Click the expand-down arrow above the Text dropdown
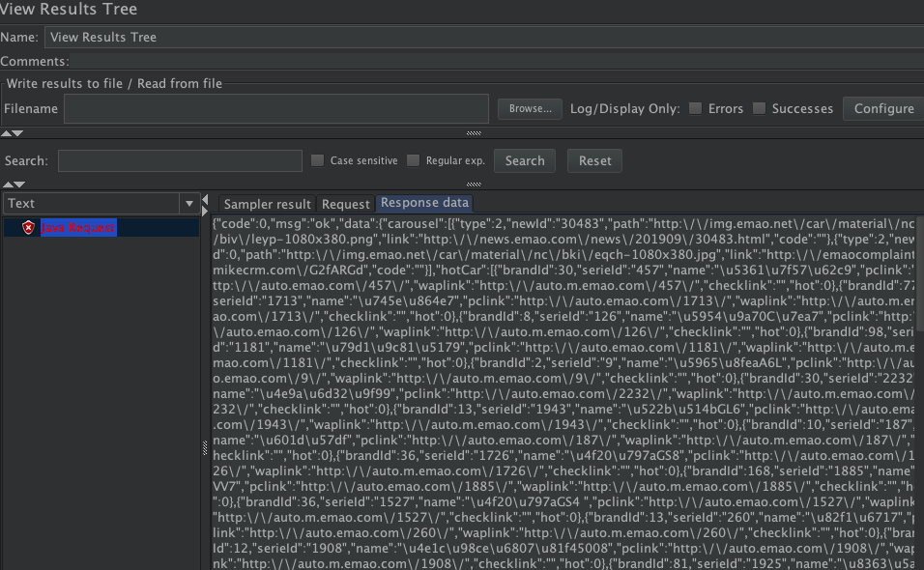The height and width of the screenshot is (570, 924). tap(19, 184)
